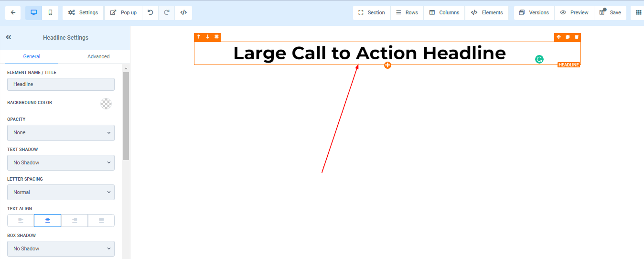The width and height of the screenshot is (644, 259).
Task: Add new element with orange plus
Action: (387, 65)
